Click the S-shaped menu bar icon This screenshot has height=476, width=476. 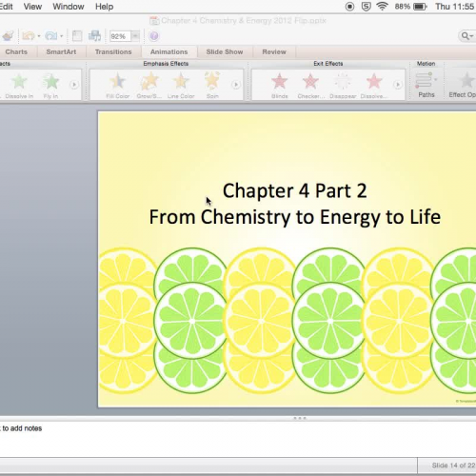[366, 7]
